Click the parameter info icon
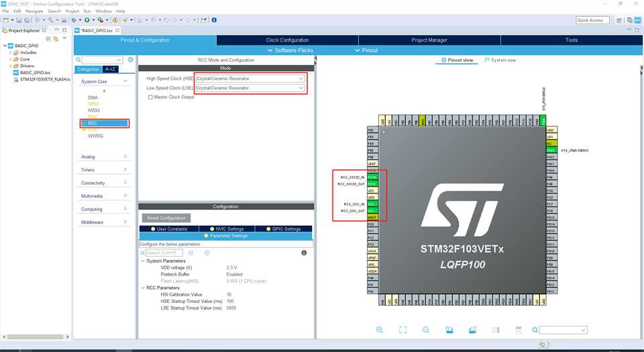This screenshot has width=644, height=352. coord(304,253)
